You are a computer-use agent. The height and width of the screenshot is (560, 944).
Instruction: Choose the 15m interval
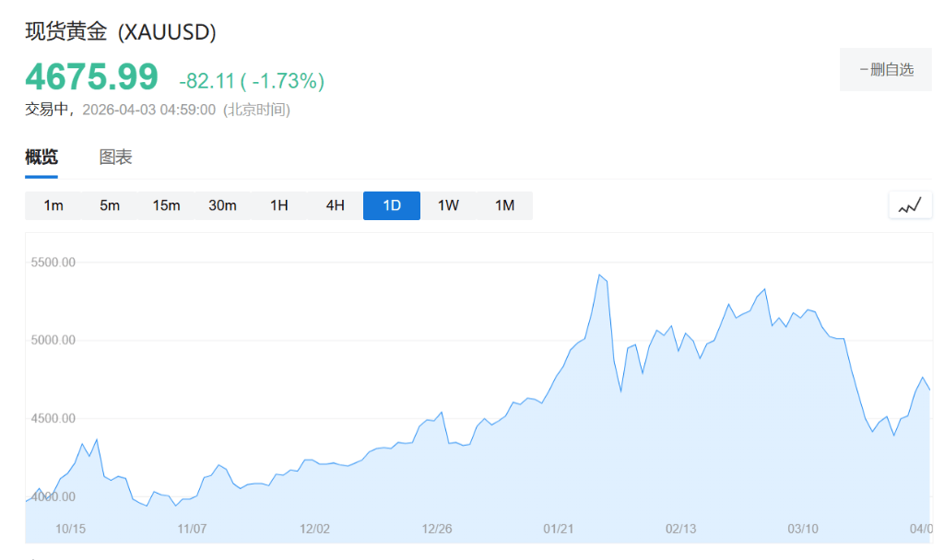(166, 205)
